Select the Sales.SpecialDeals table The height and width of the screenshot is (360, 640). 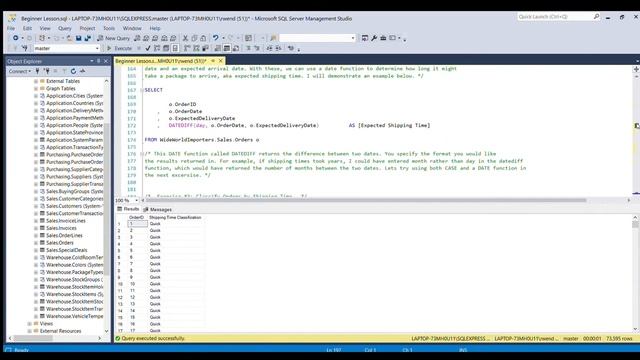[x=67, y=250]
